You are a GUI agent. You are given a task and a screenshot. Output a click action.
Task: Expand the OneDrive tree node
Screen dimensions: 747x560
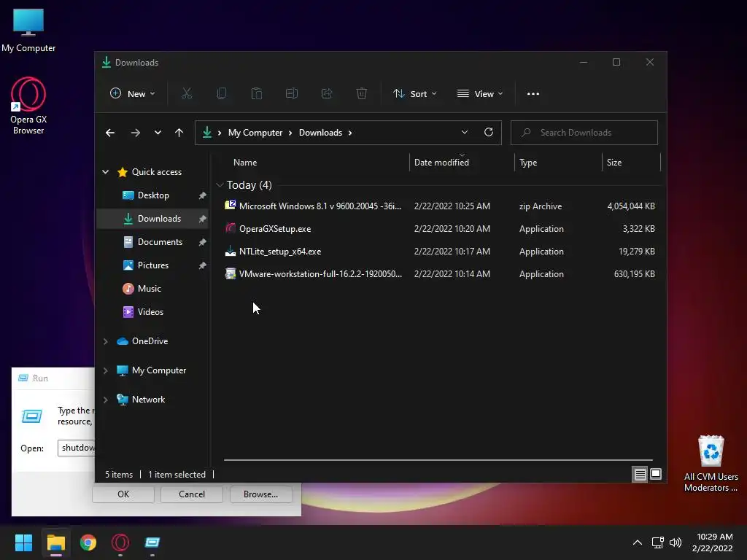click(x=105, y=341)
